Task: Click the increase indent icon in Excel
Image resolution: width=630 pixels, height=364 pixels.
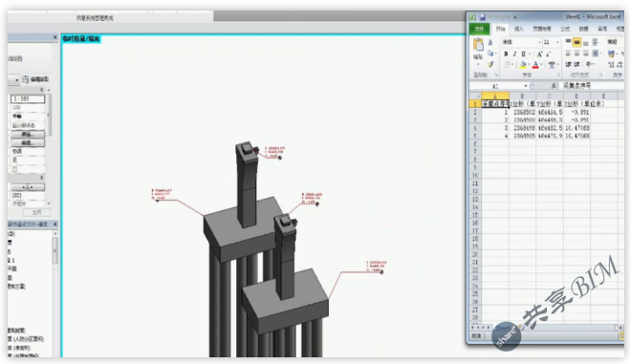Action: (x=577, y=64)
